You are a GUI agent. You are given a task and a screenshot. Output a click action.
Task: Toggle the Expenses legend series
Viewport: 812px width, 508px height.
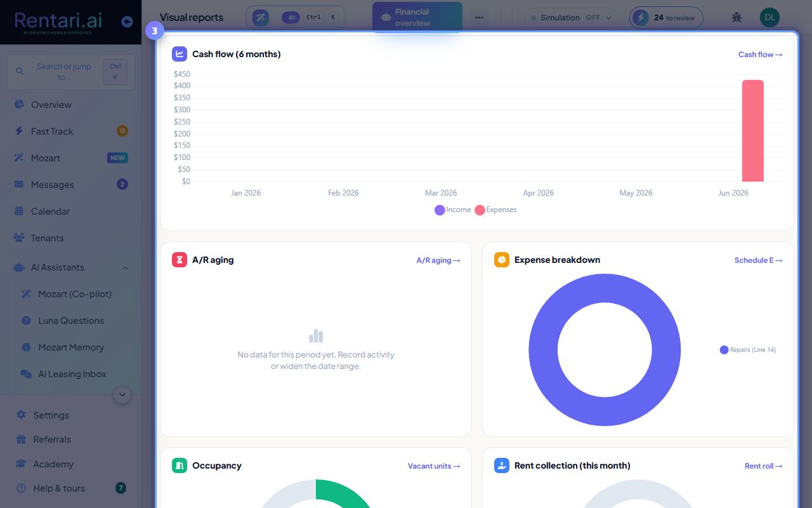point(495,210)
